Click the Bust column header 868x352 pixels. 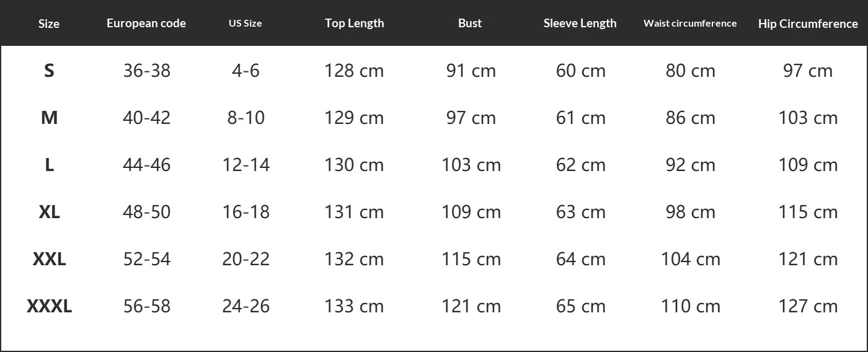[470, 24]
